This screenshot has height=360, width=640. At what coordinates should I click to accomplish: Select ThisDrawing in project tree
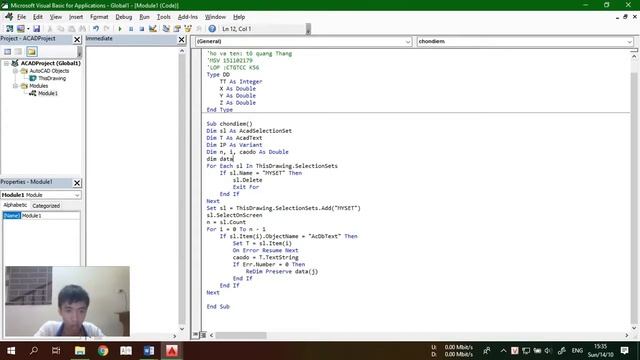[x=52, y=78]
